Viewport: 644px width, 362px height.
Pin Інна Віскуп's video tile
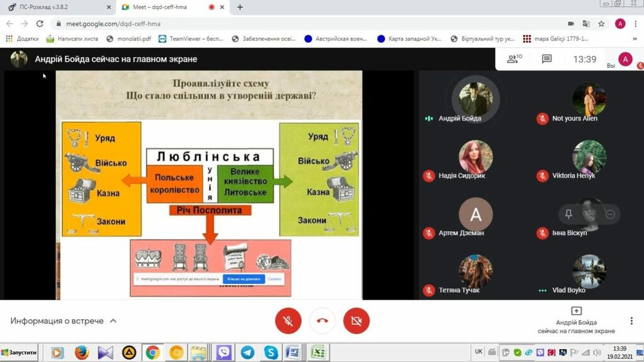pos(569,214)
